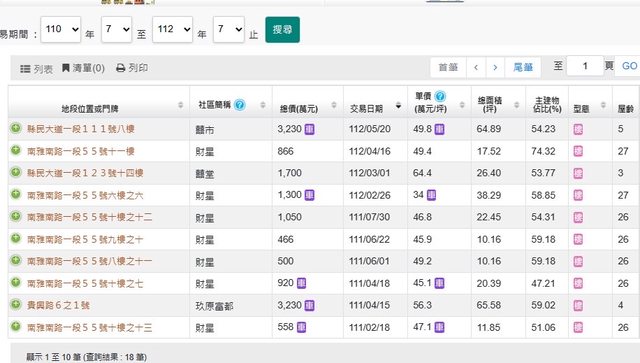640x363 pixels.
Task: Open start year dropdown showing 110
Action: (x=61, y=29)
